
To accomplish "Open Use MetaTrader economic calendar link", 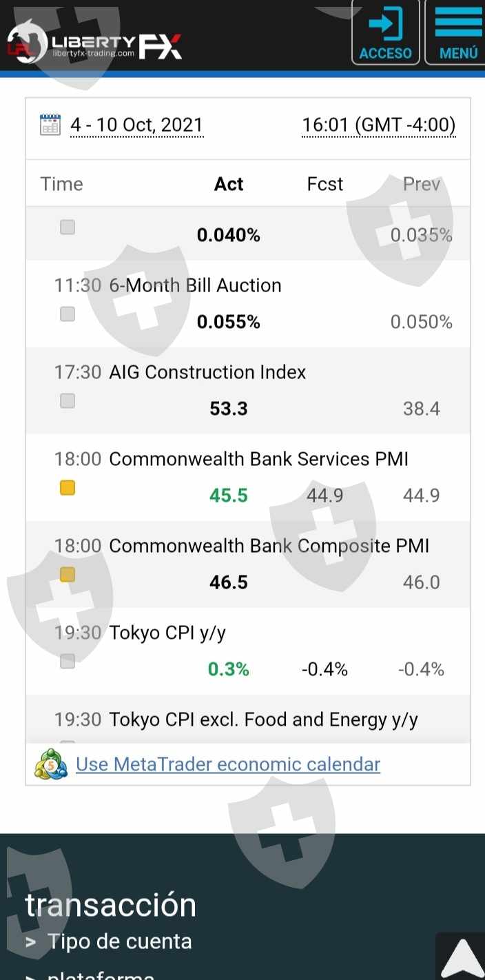I will point(228,764).
